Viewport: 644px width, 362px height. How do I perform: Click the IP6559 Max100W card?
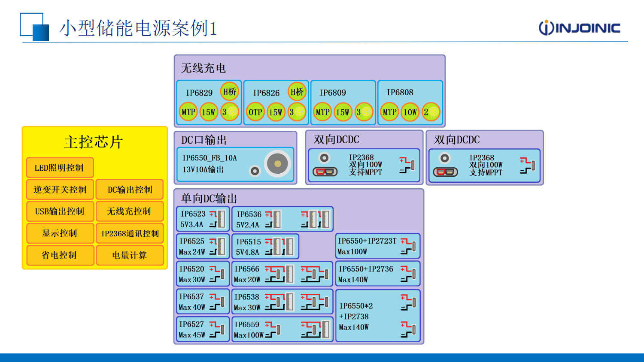(283, 329)
